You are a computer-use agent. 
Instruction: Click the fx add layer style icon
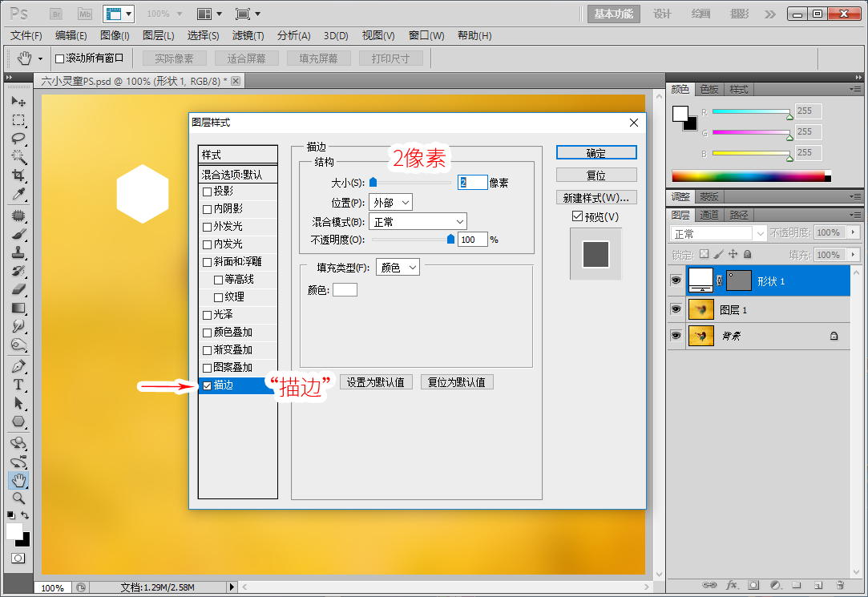731,585
